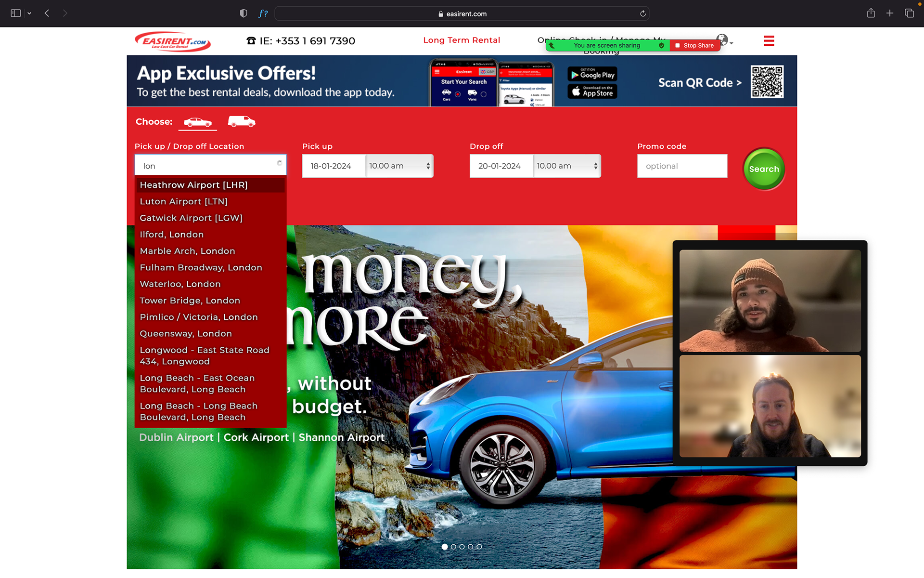Click the video tile of man in beanie
924x578 pixels.
[x=770, y=301]
